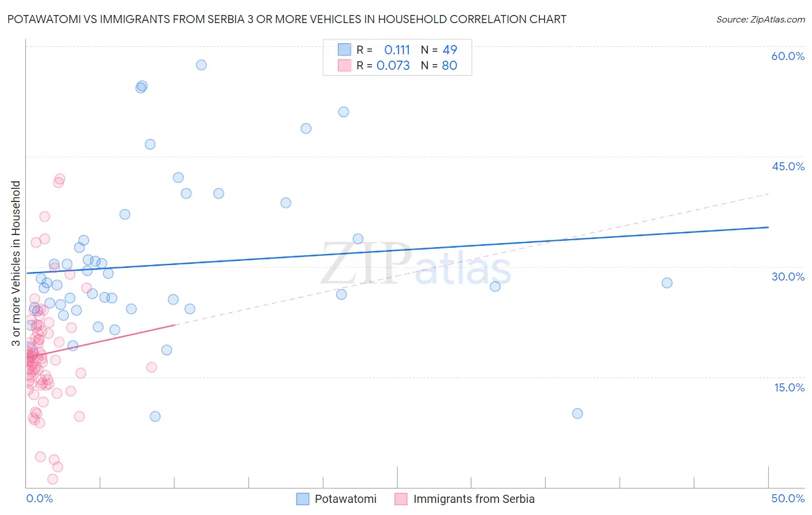Click the blue swatch beside R = 0.111

point(344,50)
